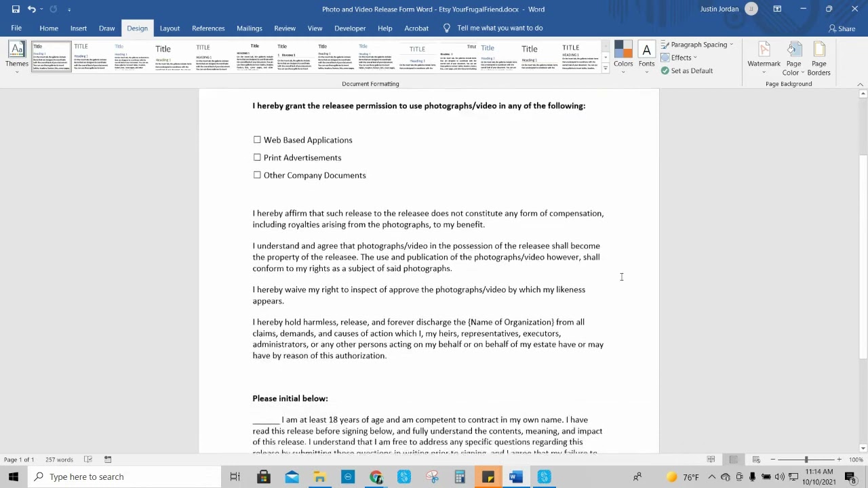Click the 100% zoom level
The image size is (868, 488).
point(856,460)
